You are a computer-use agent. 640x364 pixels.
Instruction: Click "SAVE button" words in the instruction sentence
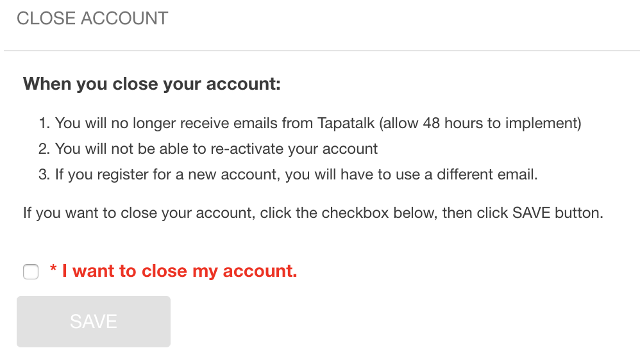click(557, 213)
